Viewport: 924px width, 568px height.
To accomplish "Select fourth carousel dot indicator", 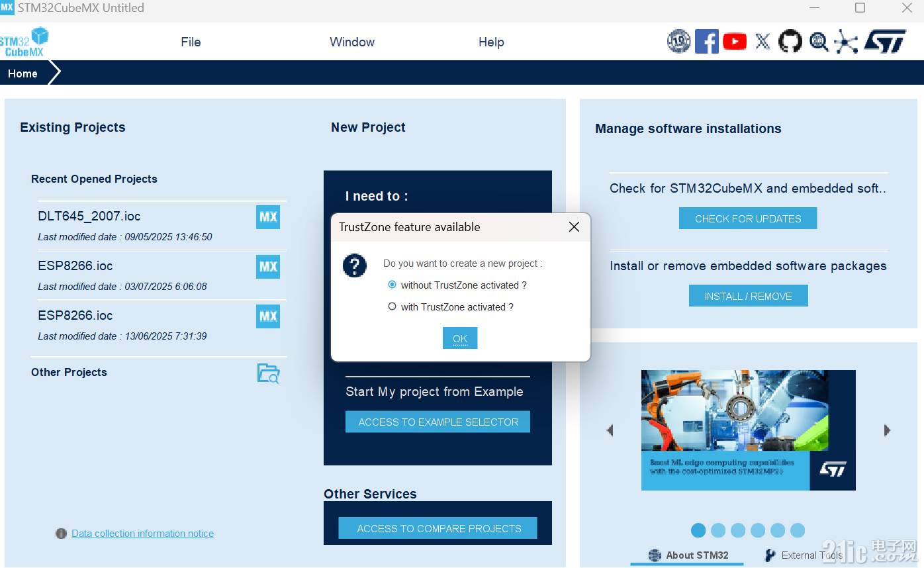I will coord(758,530).
